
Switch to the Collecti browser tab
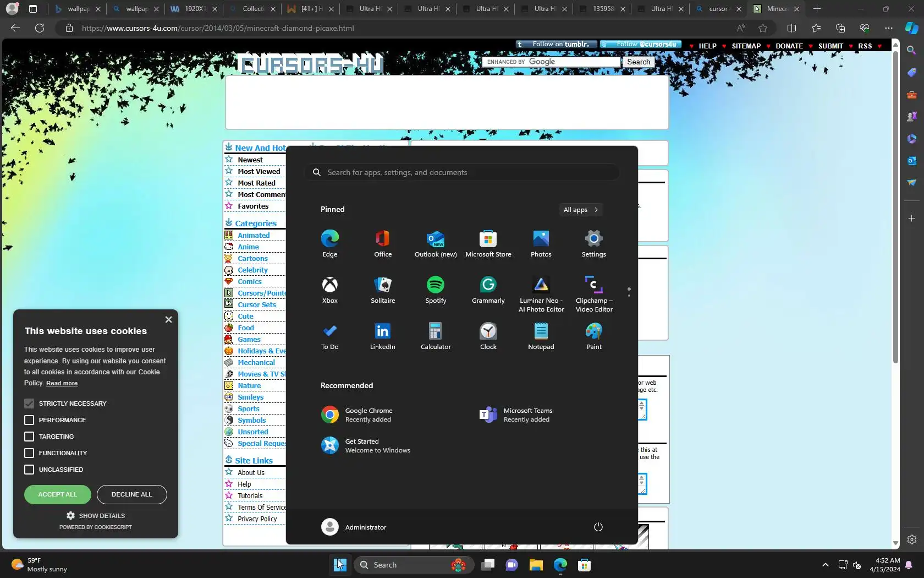[x=252, y=9]
